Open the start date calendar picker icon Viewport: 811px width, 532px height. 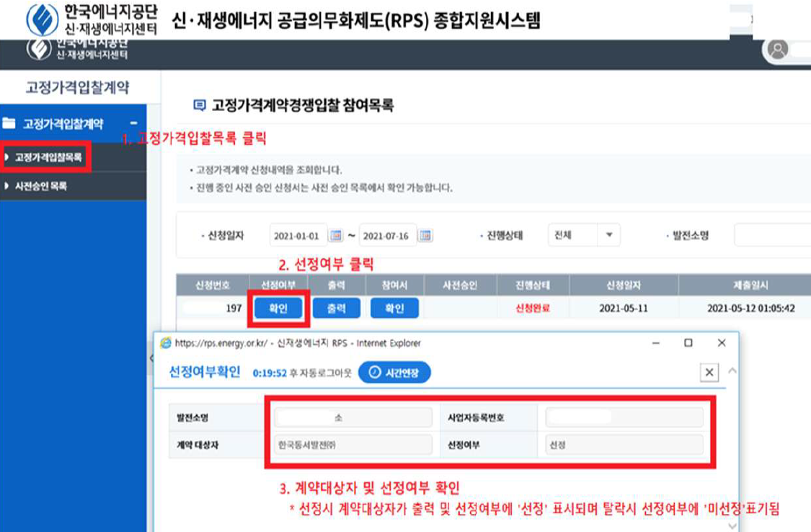click(336, 236)
